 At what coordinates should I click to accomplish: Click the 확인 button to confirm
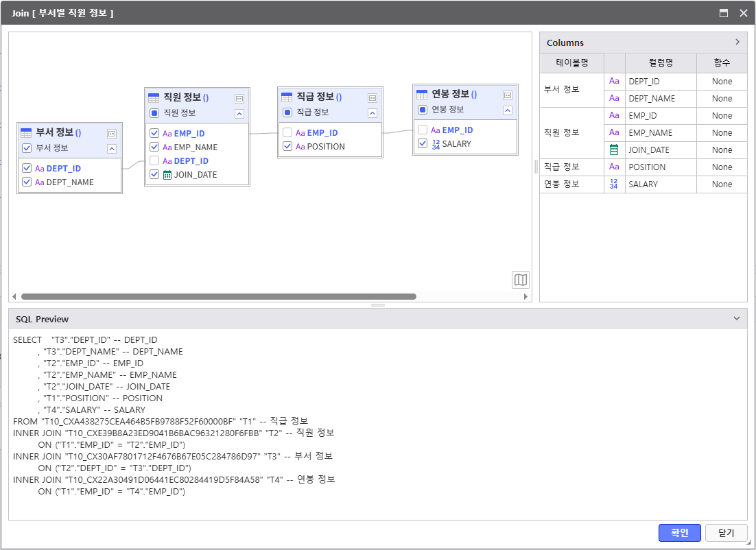(679, 533)
